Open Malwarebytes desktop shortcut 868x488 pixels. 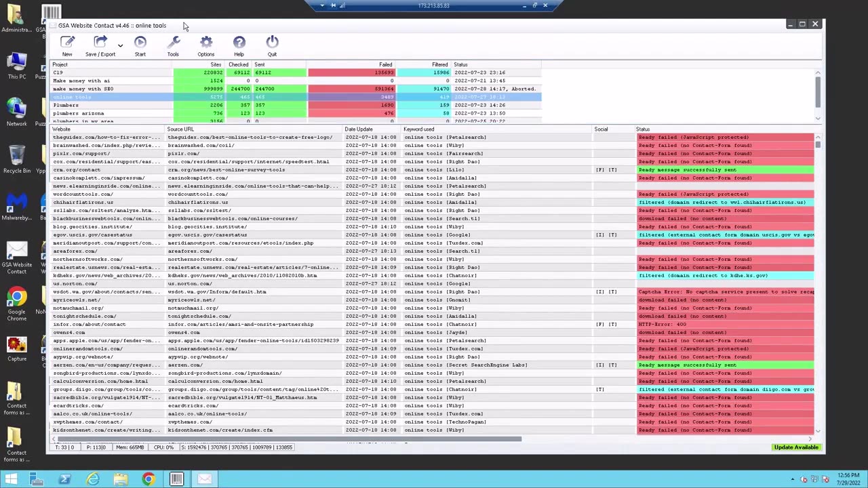(x=17, y=207)
